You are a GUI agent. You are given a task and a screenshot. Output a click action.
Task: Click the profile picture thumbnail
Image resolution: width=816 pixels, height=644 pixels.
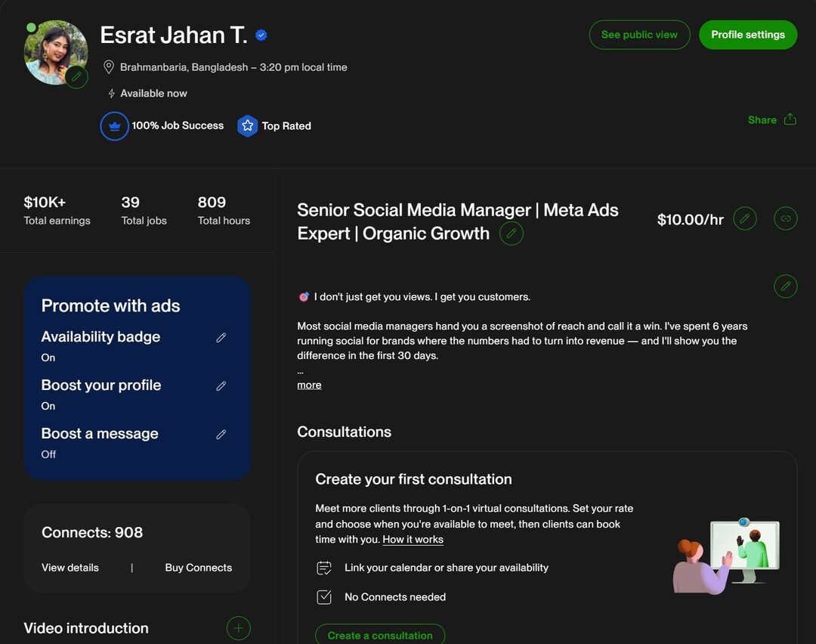(x=56, y=52)
